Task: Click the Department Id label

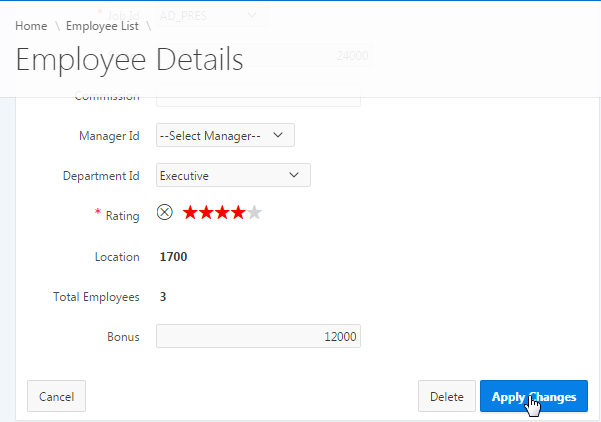Action: [x=101, y=175]
